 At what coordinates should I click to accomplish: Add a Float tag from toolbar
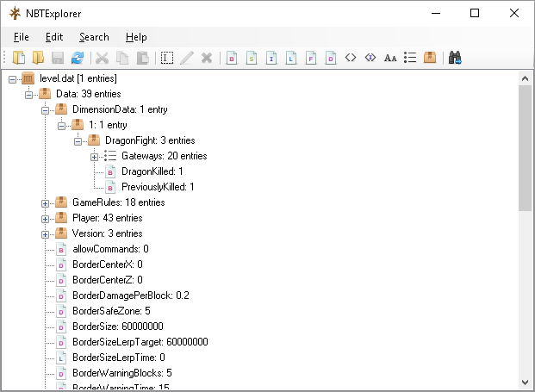tap(311, 58)
